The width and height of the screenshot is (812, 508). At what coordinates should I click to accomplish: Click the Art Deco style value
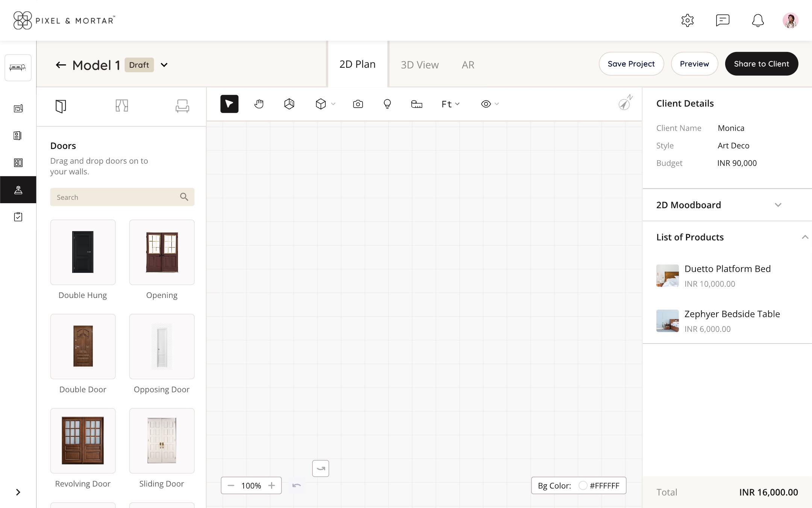tap(733, 146)
